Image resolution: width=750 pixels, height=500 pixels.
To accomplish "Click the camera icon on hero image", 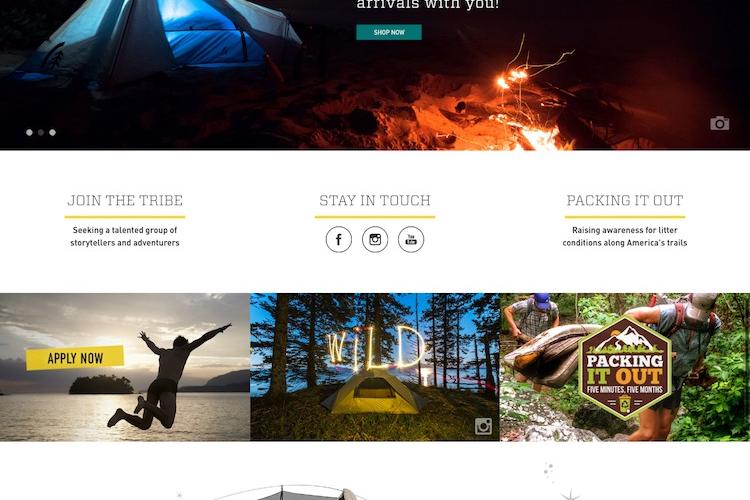I will (719, 123).
